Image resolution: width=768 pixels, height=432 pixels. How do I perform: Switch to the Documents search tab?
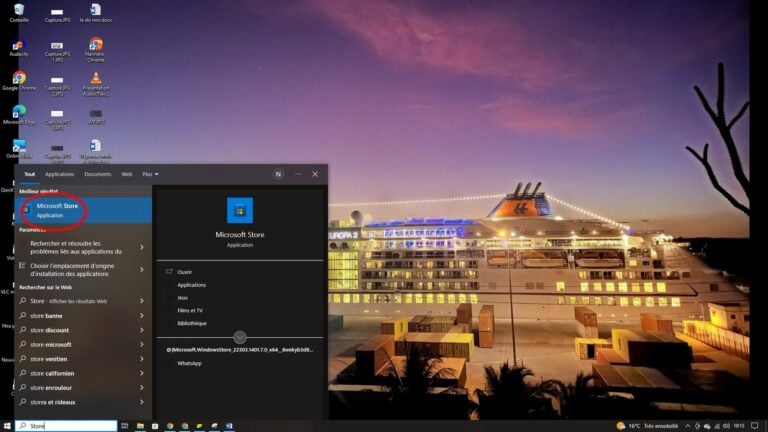pos(97,174)
